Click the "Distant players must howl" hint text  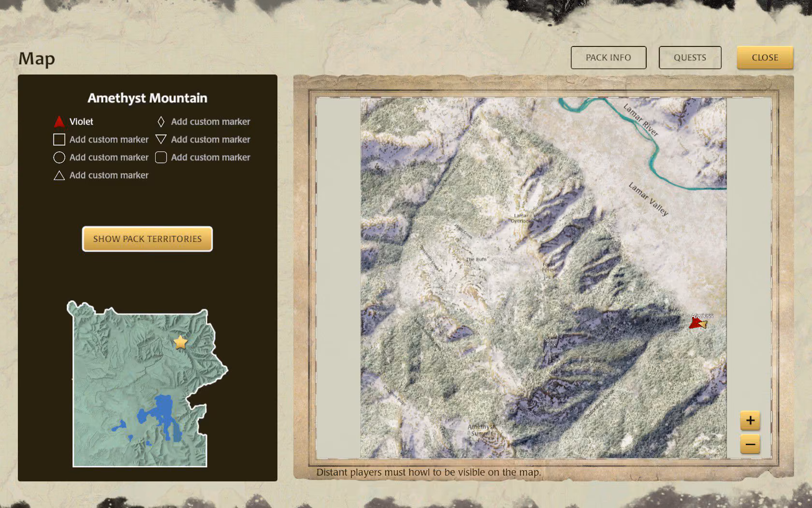click(x=429, y=472)
